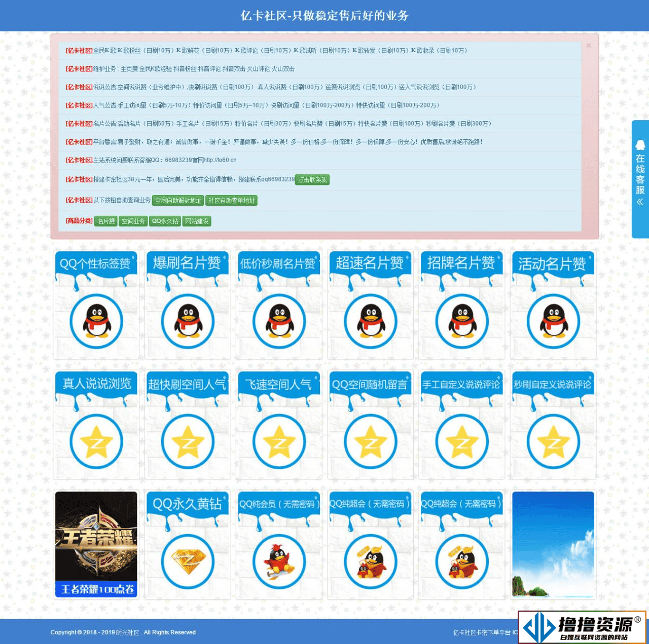Open the 王者荣耀100点卷 thumbnail
Viewport: 649px width, 644px height.
[x=96, y=545]
